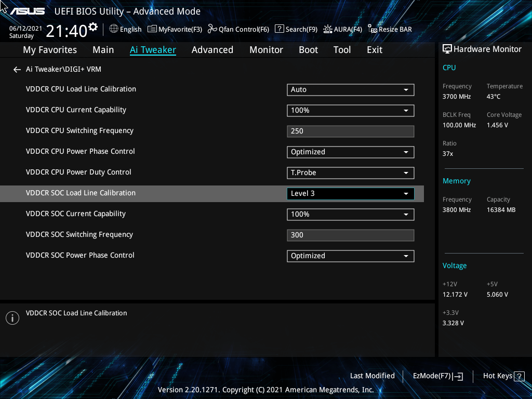Select VDDCR SOC Power Phase Control label
This screenshot has width=532, height=399.
(x=80, y=255)
